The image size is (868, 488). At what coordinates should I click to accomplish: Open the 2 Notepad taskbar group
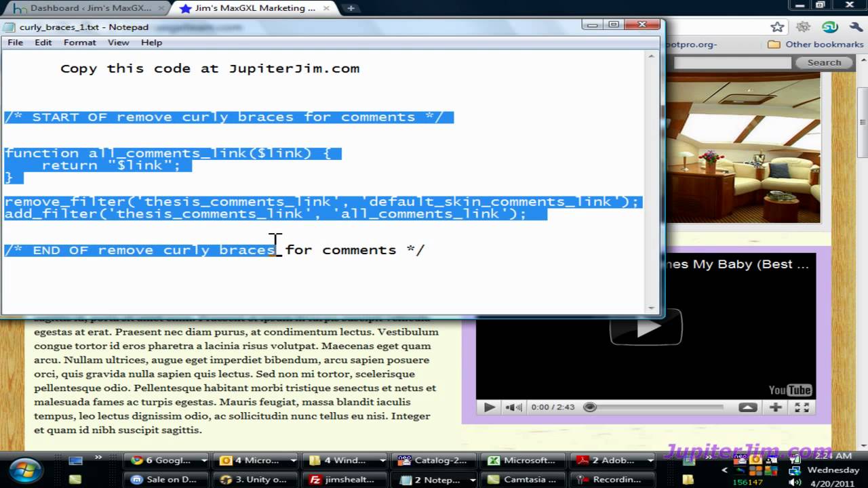pos(429,479)
